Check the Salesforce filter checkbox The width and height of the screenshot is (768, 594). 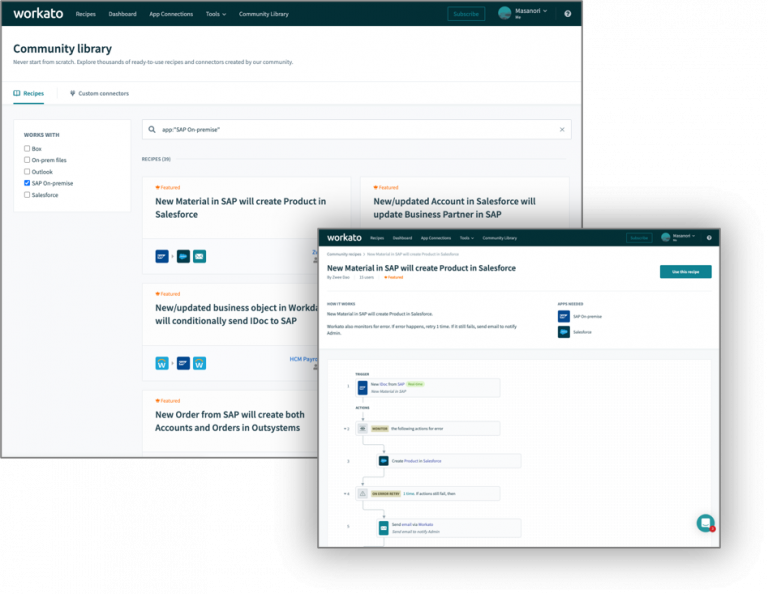pos(27,195)
